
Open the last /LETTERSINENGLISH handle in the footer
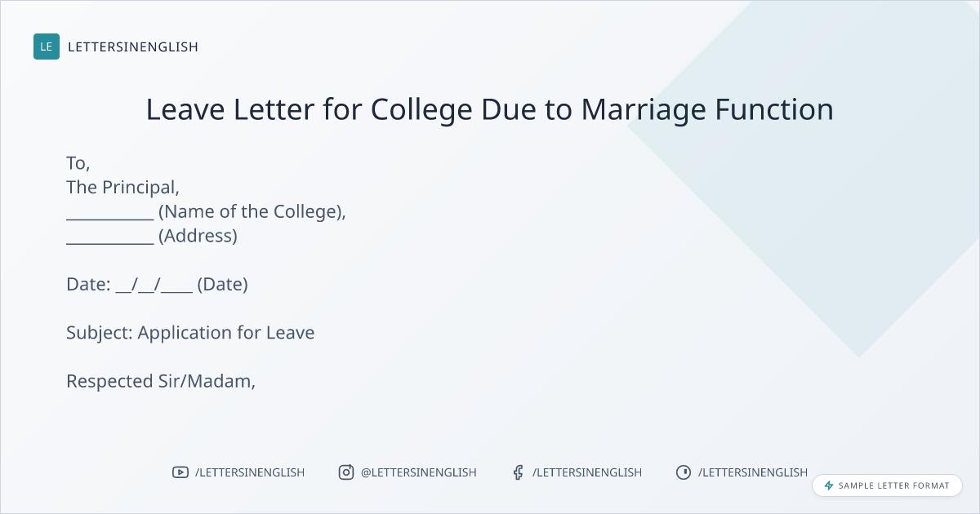752,472
